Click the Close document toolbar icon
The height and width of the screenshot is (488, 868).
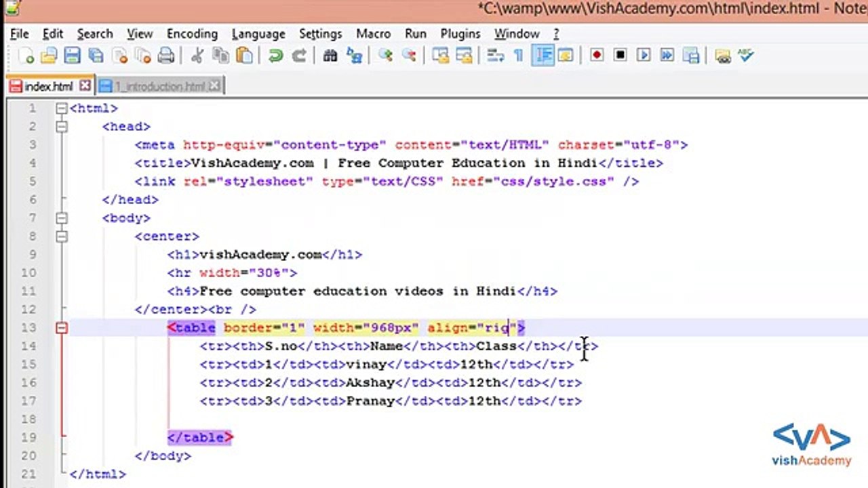119,56
